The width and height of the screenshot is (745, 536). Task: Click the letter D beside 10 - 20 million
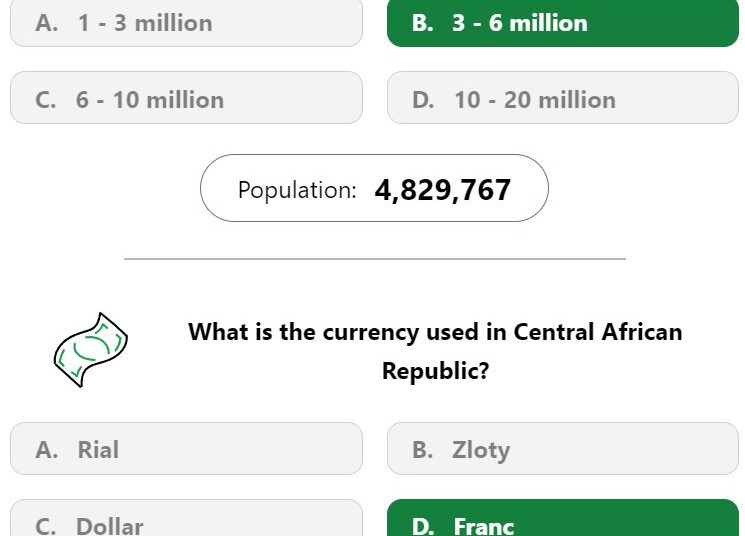(423, 100)
